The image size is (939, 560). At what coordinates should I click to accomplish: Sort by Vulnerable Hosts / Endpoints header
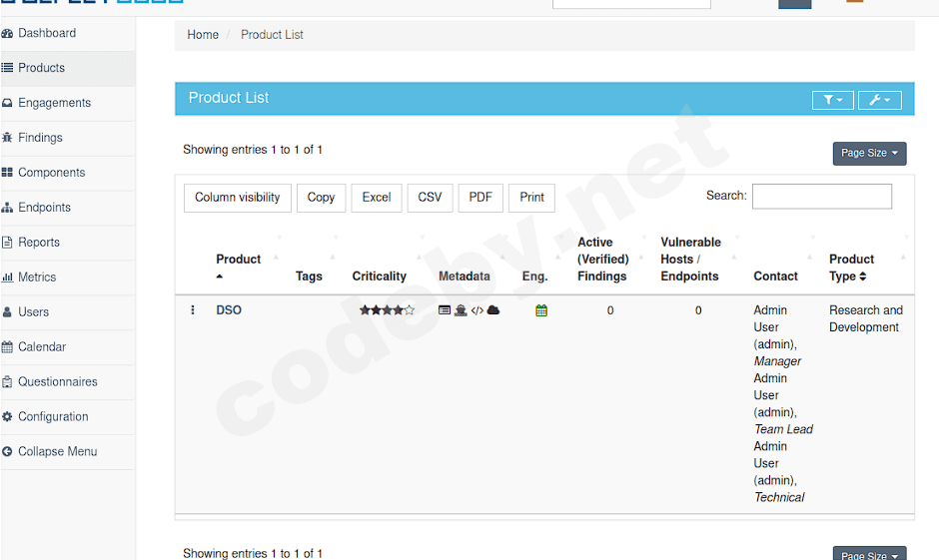(690, 260)
